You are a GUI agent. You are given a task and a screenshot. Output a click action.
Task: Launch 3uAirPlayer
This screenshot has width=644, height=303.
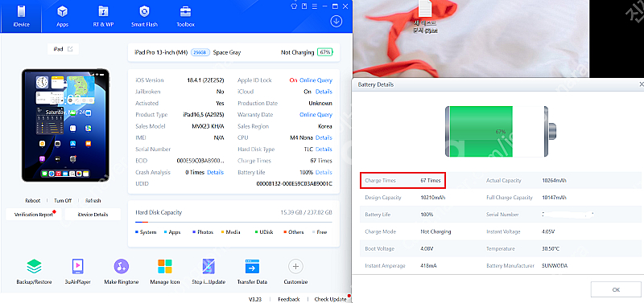(78, 272)
